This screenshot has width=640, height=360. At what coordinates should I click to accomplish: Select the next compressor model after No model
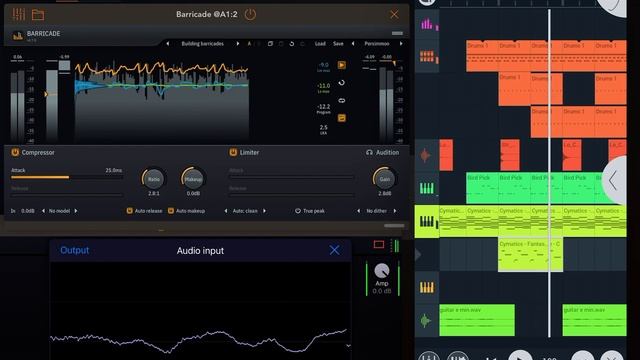(76, 211)
